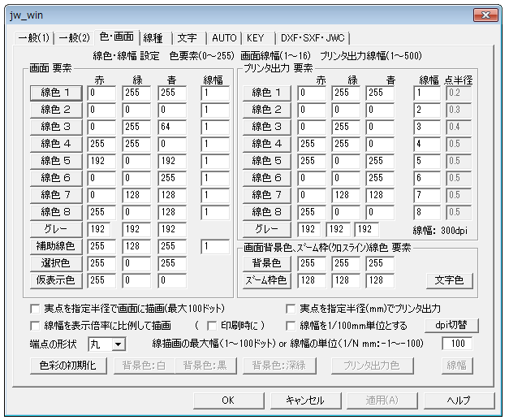509x420 pixels.
Task: Enable 実点を指定半径(mm)でプリンタ出力 checkbox
Action: coord(290,309)
